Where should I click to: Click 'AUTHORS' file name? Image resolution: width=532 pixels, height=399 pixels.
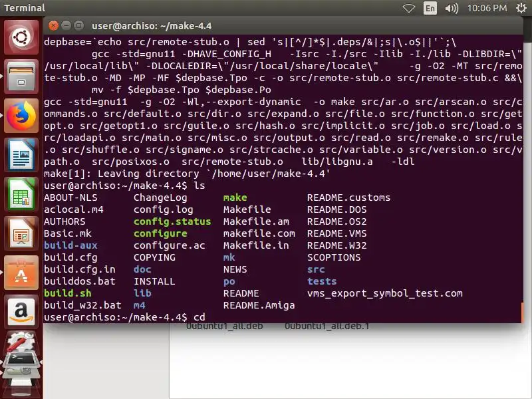coord(65,221)
